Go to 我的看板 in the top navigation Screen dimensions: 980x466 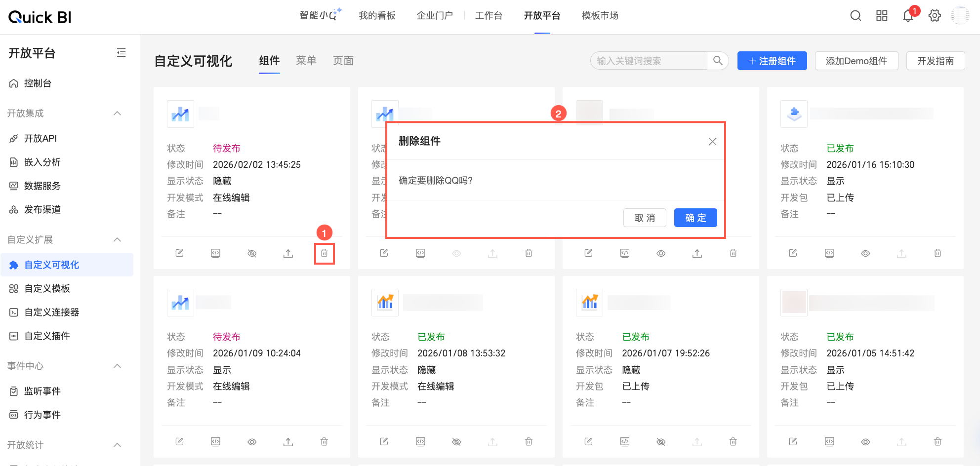pyautogui.click(x=377, y=16)
